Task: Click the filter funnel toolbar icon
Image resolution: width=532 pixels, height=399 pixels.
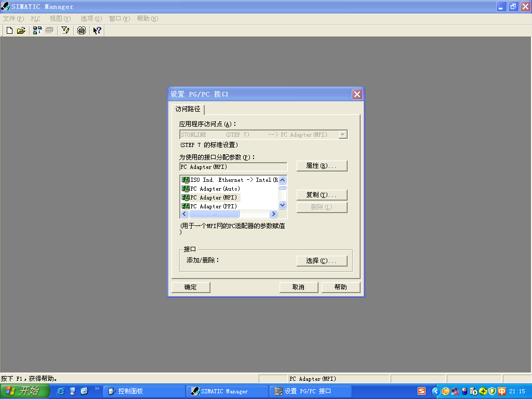Action: coord(65,31)
